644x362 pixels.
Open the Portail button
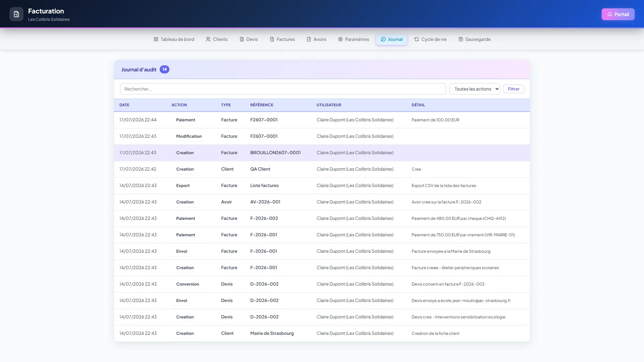[618, 14]
